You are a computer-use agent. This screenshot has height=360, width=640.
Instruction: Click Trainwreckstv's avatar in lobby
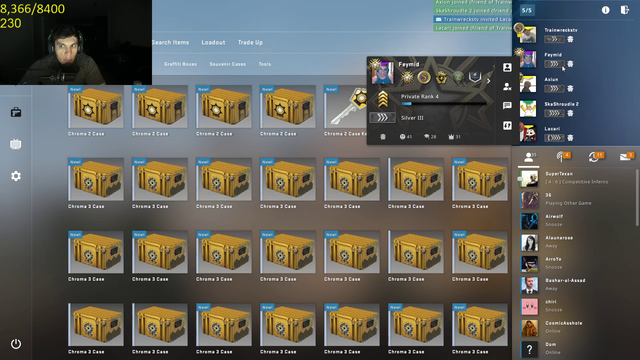[528, 35]
